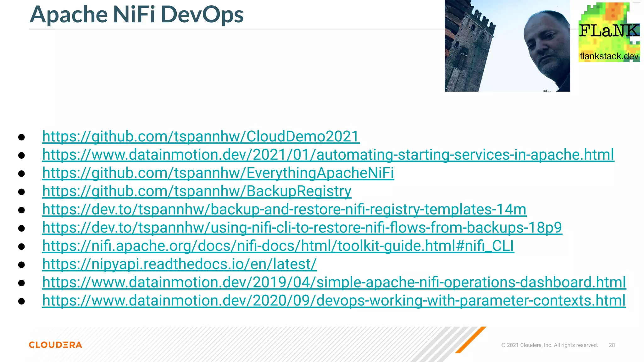Viewport: 644px width, 362px height.
Task: Click the presenter photo with tower
Action: click(507, 46)
